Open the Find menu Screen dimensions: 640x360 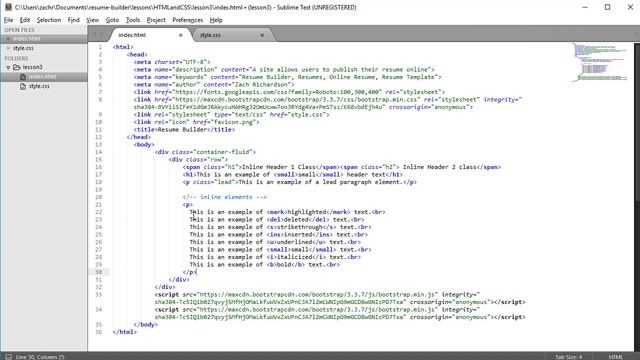point(73,20)
